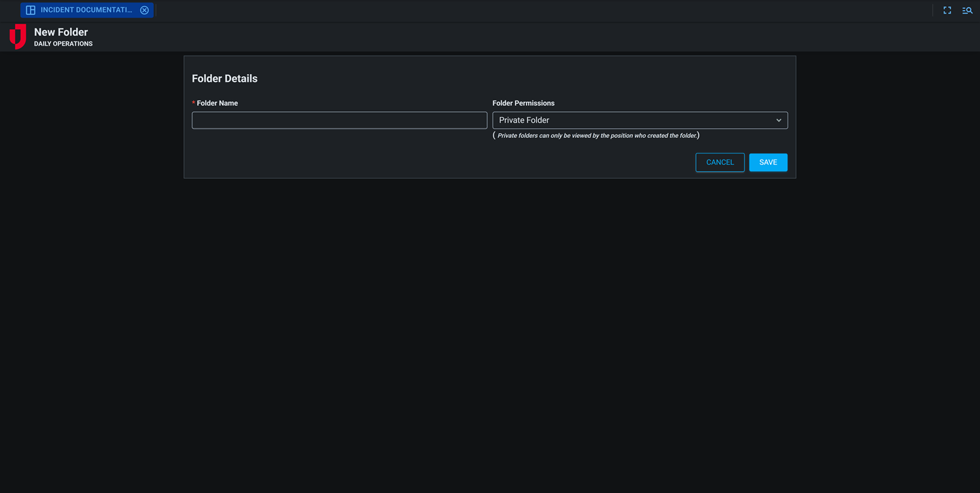Screen dimensions: 980x493
Task: Click the red Juvare shield logo
Action: pos(17,36)
